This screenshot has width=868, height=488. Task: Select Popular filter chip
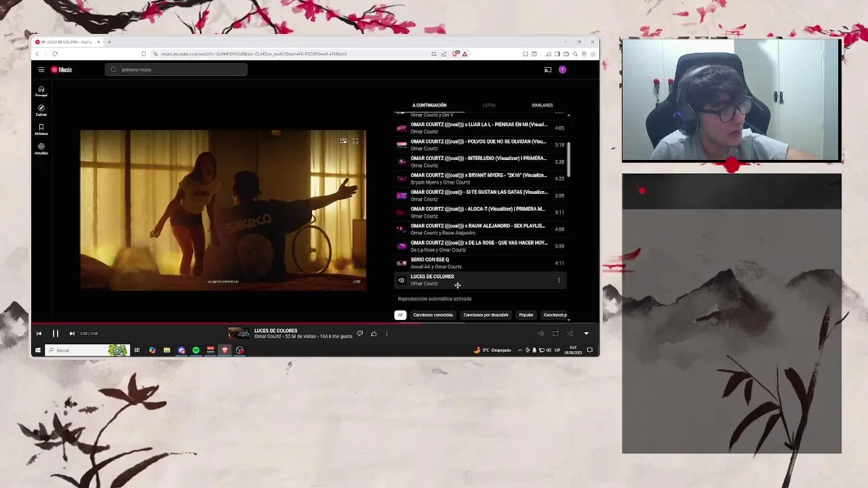(x=526, y=315)
